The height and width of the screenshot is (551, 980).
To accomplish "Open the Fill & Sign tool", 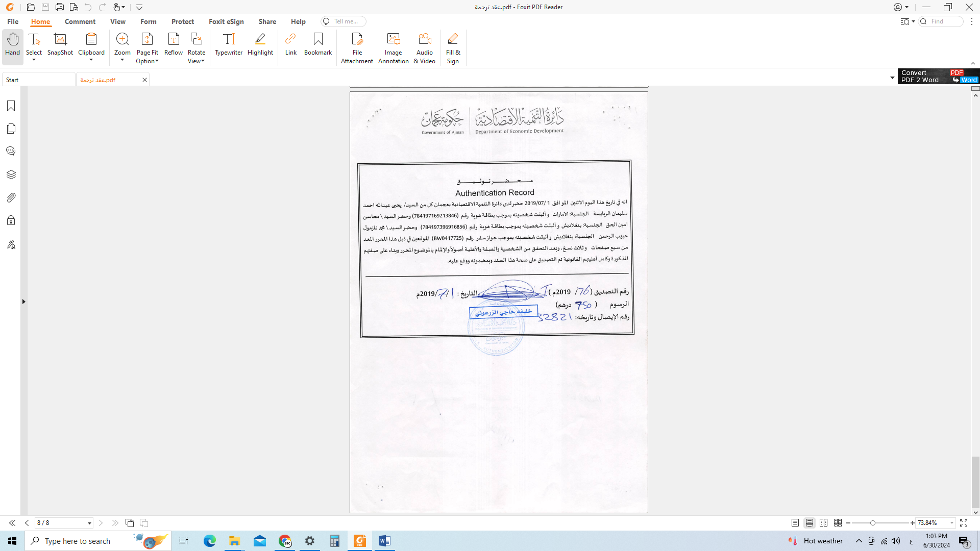I will point(453,48).
